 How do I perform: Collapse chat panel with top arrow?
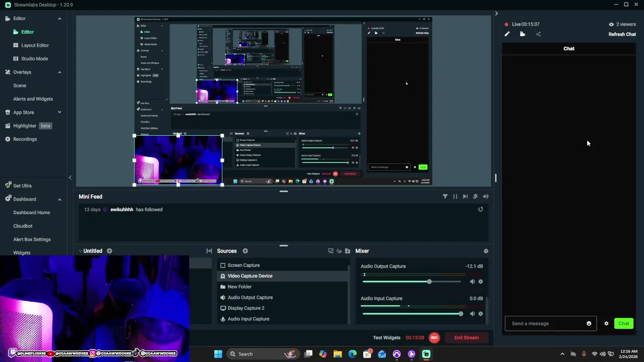[496, 14]
